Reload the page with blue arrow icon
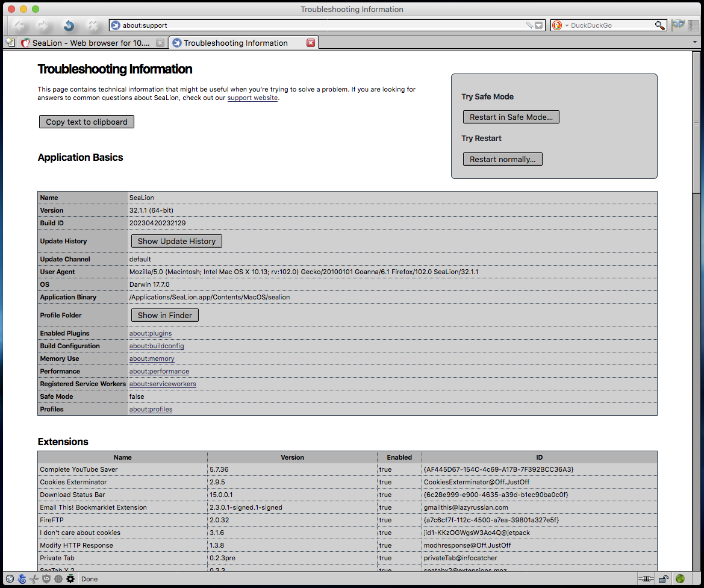The image size is (704, 588). [x=68, y=25]
